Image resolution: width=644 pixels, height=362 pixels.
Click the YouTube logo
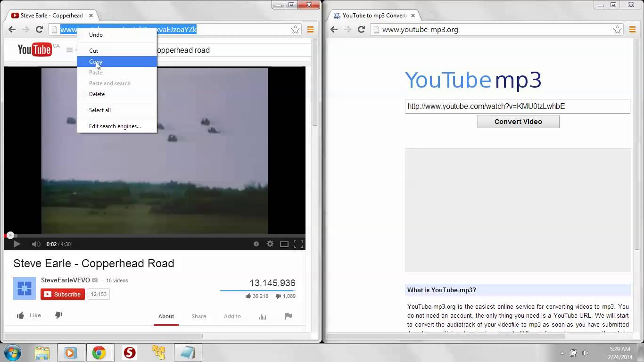click(34, 49)
